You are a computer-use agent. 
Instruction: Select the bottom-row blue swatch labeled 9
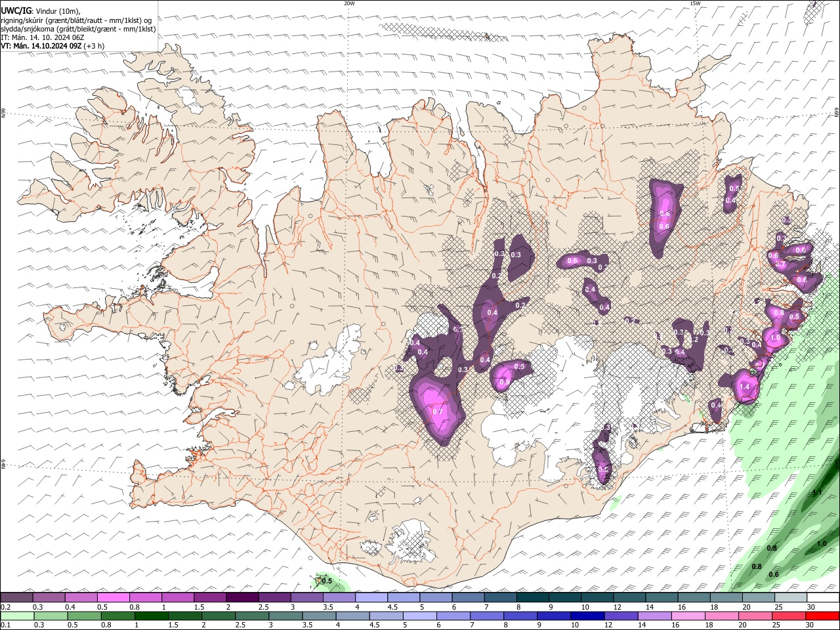554,616
